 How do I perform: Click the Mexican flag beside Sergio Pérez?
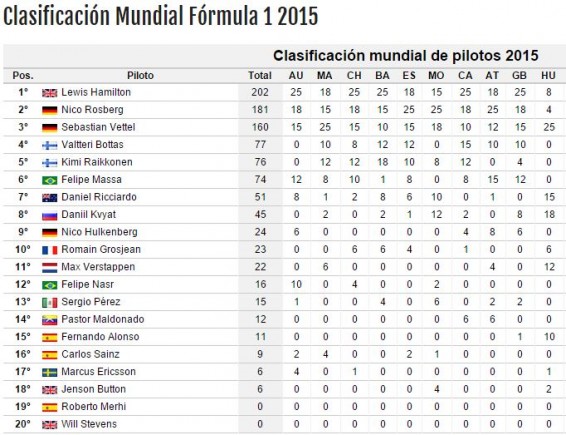click(x=49, y=302)
